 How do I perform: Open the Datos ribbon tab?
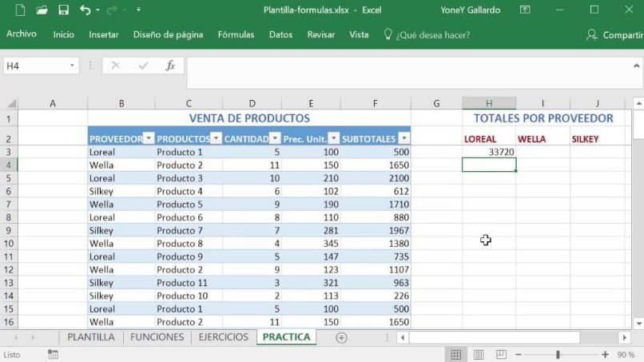[280, 34]
